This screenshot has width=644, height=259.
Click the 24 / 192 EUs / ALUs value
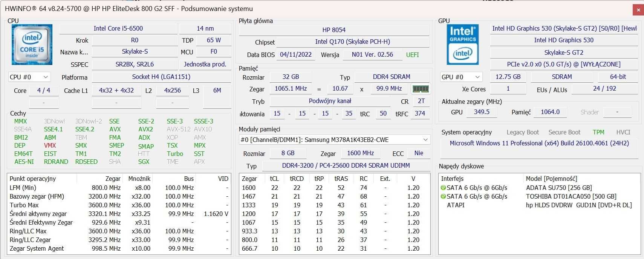(604, 89)
